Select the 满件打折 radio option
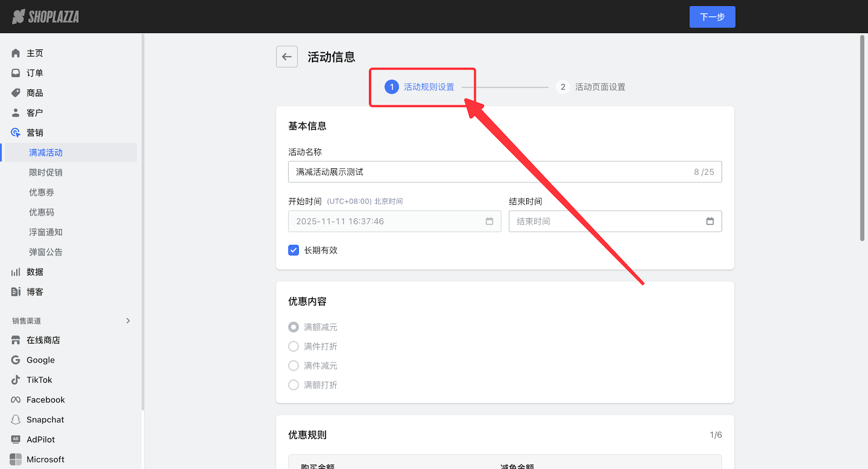Screen dimensions: 868x469 click(293, 346)
